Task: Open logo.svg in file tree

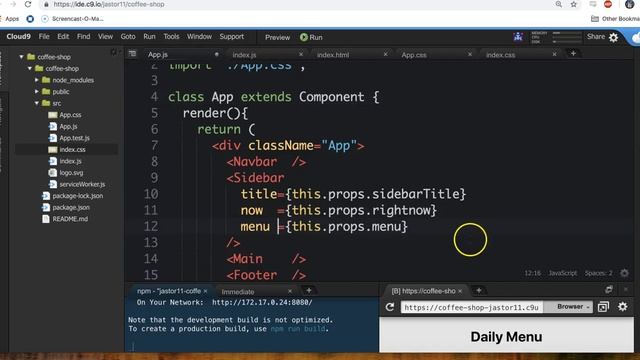Action: point(71,173)
